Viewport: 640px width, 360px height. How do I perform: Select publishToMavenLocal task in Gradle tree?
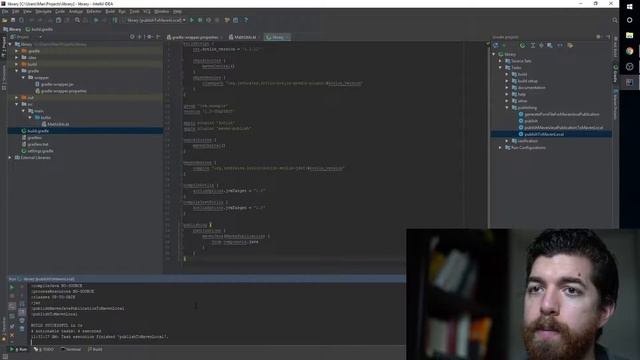click(544, 134)
